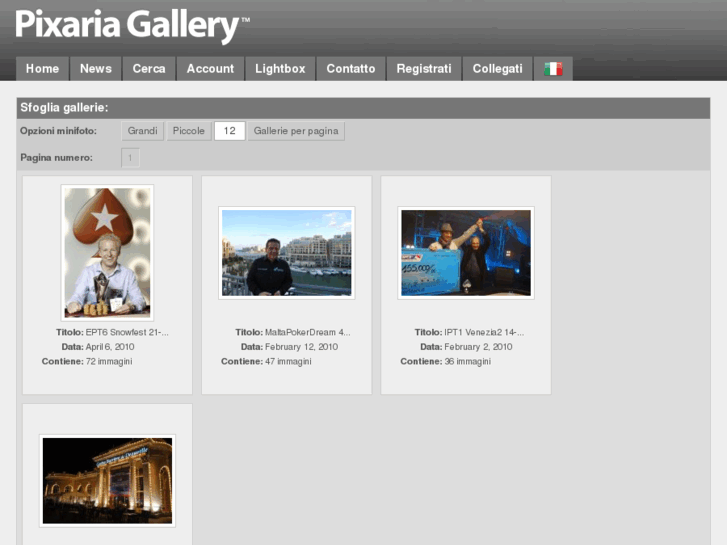727x545 pixels.
Task: Click the 'Opzioni minifoto:' label
Action: click(58, 131)
